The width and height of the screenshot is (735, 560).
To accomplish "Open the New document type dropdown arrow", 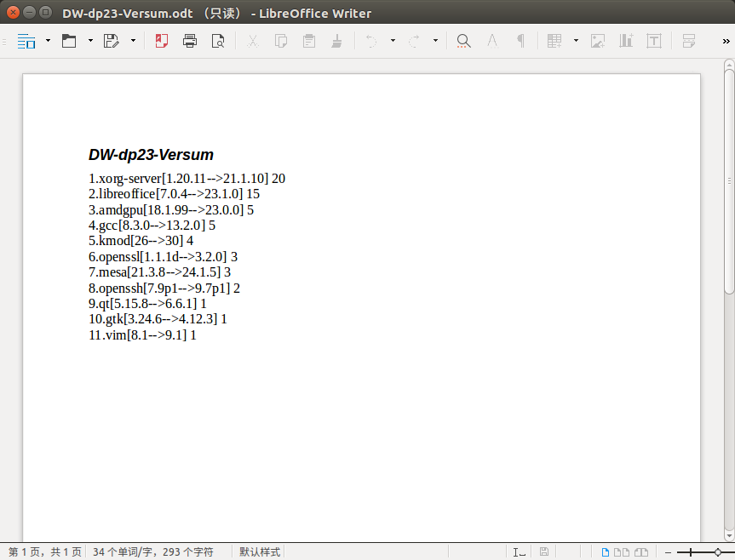I will (x=48, y=41).
